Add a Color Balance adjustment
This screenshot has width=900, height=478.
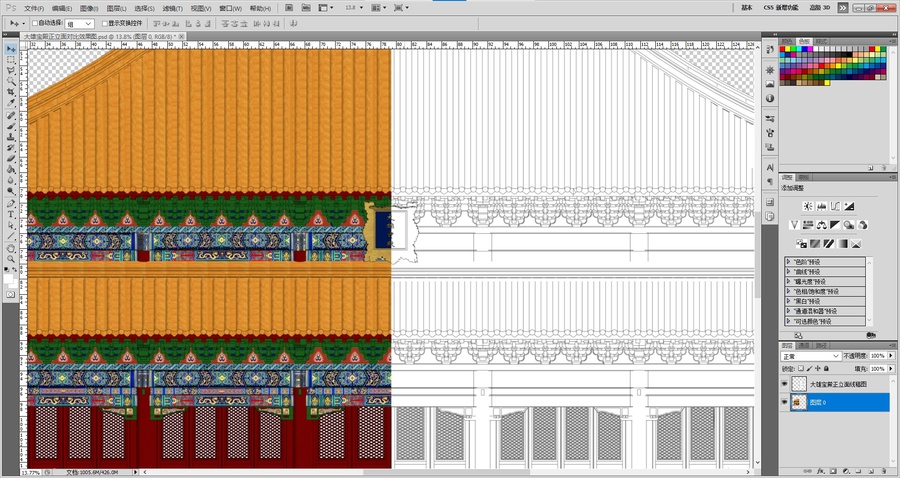[x=821, y=225]
